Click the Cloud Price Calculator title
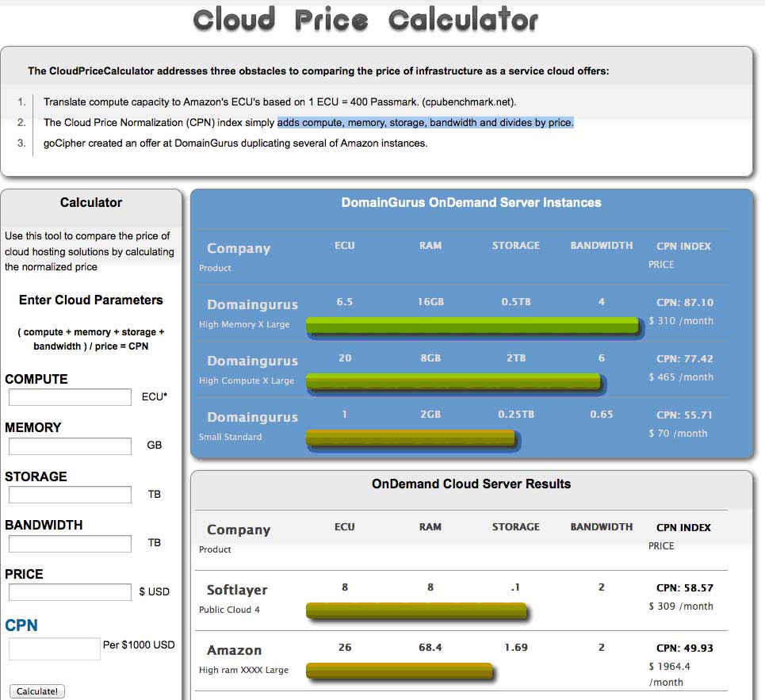 (365, 21)
